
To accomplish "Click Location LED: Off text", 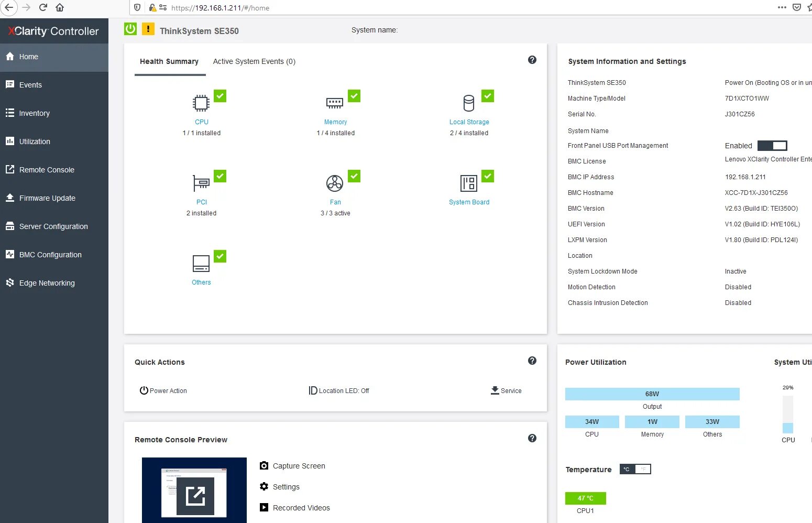I will [x=344, y=391].
